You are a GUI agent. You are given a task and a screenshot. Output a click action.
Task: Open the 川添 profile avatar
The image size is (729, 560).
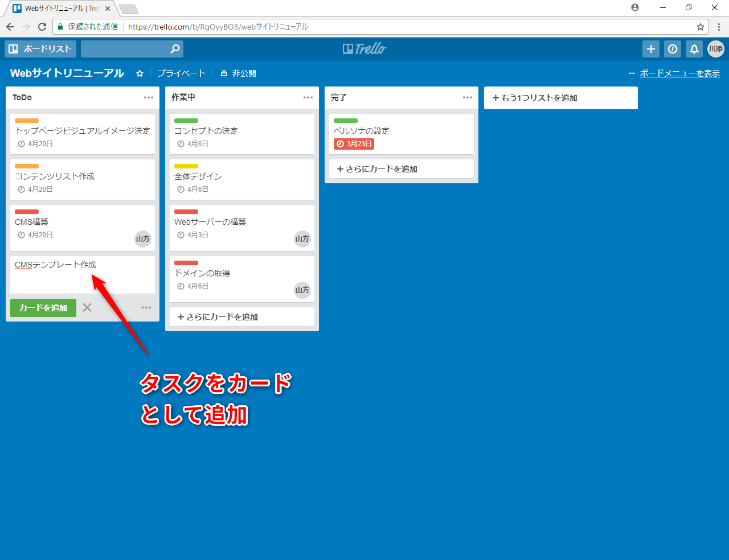click(x=716, y=49)
